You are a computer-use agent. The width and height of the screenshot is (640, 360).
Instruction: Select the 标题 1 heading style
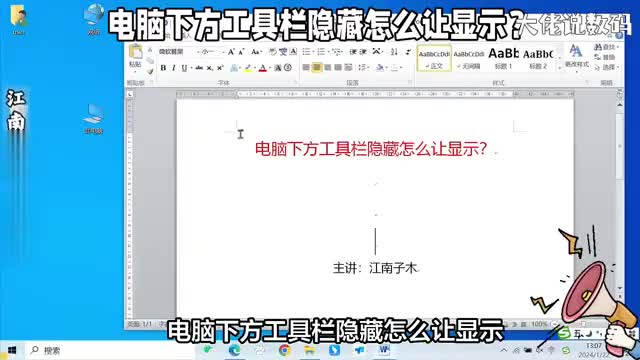click(503, 59)
